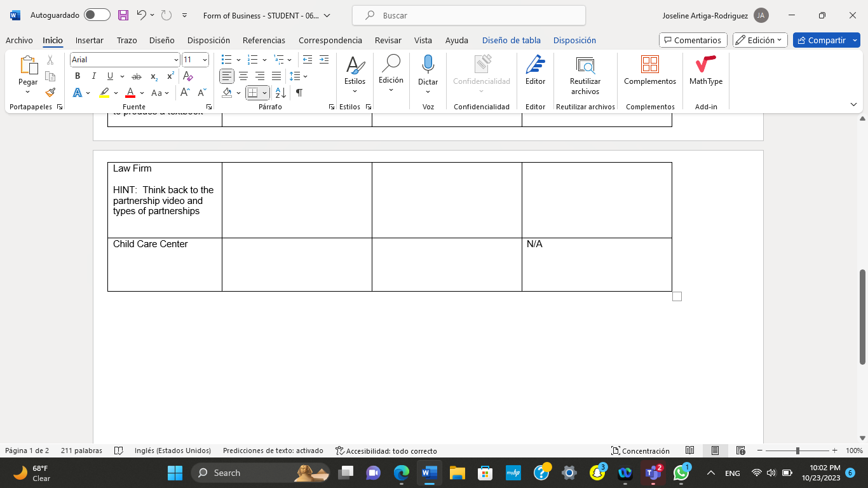868x488 pixels.
Task: Apply strikethrough formatting
Action: click(x=136, y=76)
